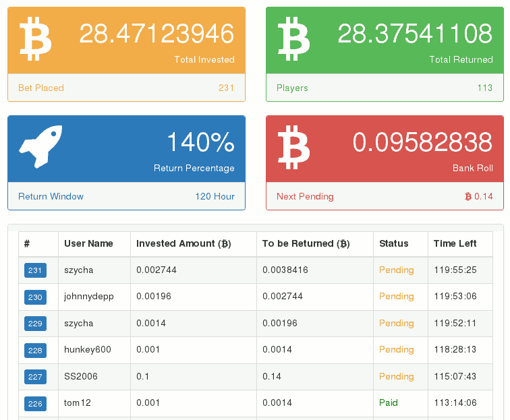
Task: Click the Total Invested label
Action: tap(204, 59)
